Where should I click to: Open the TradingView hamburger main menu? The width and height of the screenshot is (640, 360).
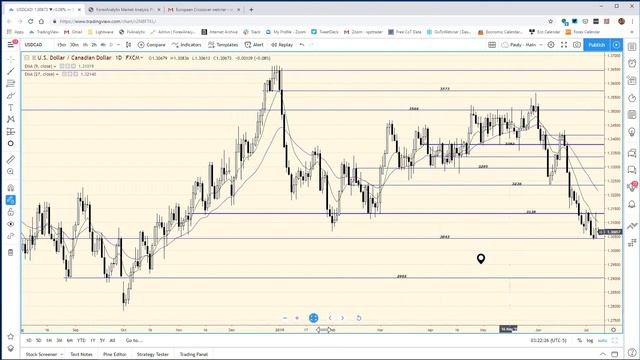[x=11, y=44]
